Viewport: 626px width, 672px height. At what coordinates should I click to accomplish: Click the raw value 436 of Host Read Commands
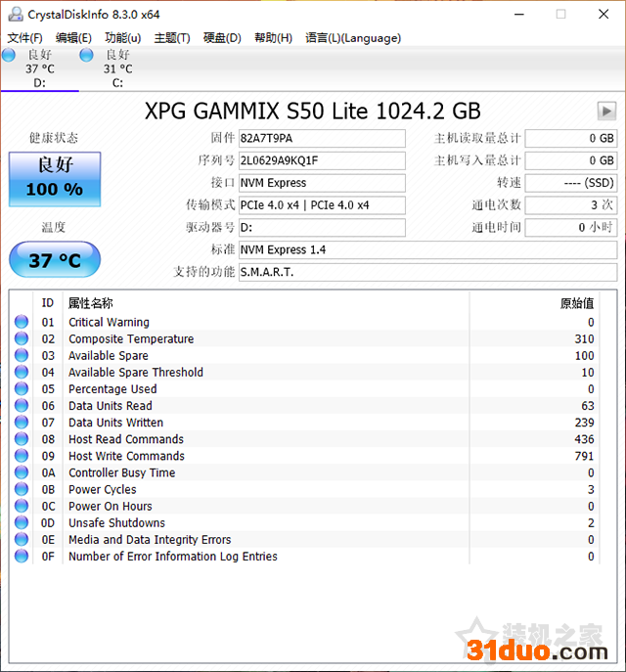click(584, 439)
